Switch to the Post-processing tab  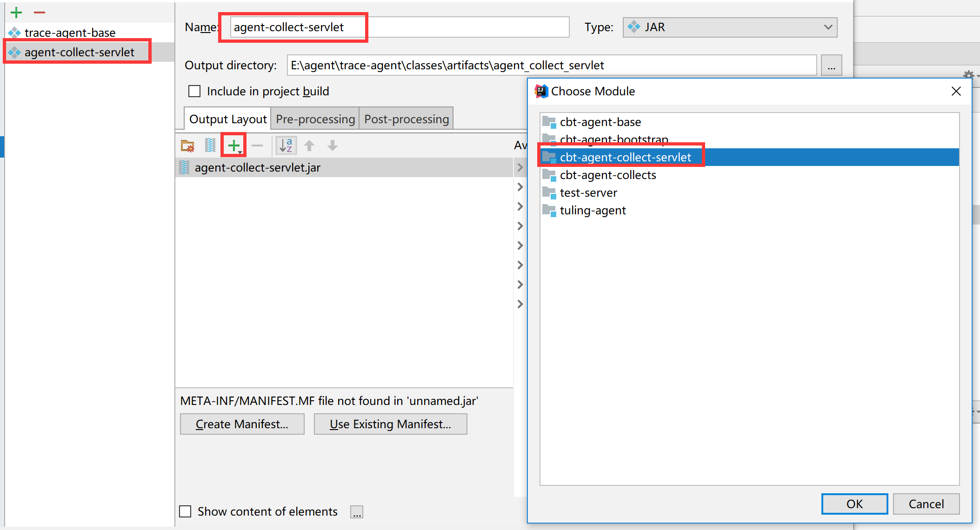point(406,119)
